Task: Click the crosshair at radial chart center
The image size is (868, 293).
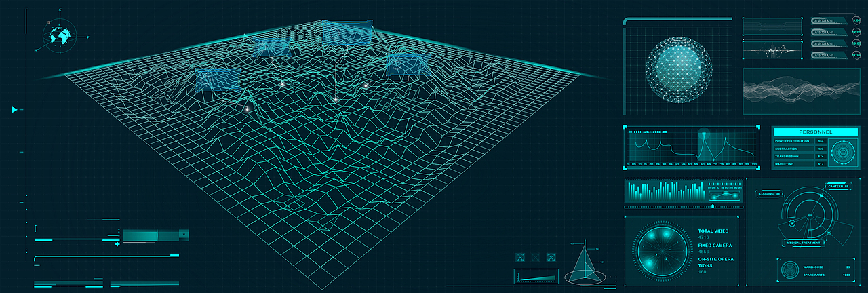Action: [809, 214]
